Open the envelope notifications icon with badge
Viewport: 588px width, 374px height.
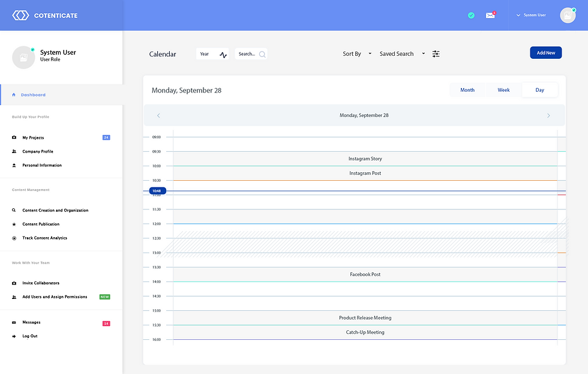(490, 15)
